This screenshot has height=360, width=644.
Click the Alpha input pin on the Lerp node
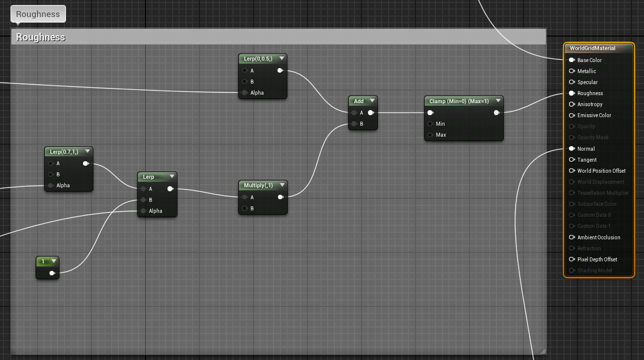[x=143, y=211]
